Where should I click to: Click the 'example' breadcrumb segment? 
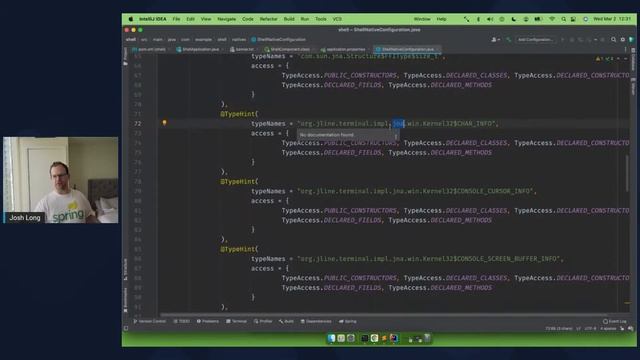click(x=203, y=40)
